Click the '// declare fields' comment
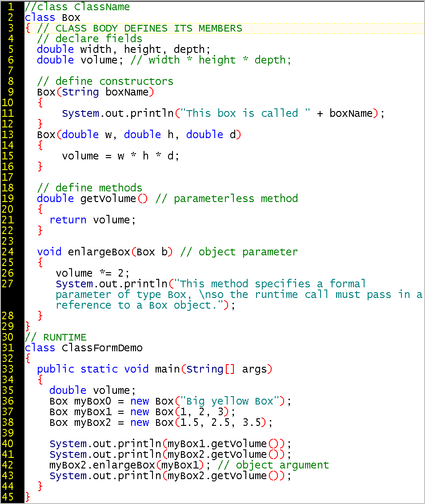Screen dimensions: 425x504 click(x=89, y=39)
